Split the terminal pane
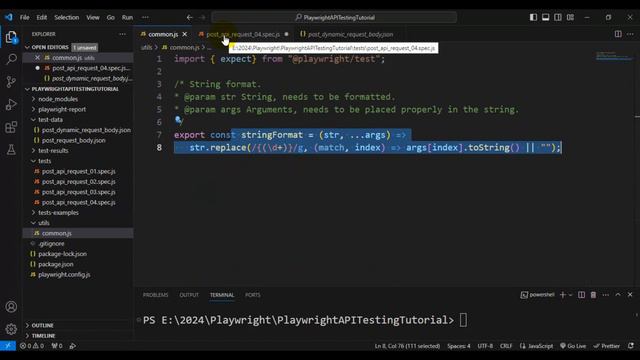The image size is (640, 360). pyautogui.click(x=581, y=295)
